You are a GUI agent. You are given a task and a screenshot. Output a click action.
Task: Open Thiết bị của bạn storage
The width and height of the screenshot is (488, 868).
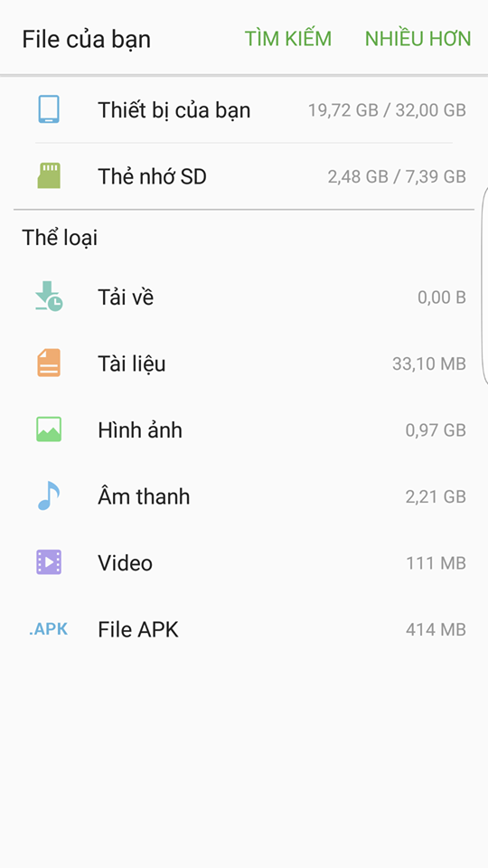tap(244, 109)
